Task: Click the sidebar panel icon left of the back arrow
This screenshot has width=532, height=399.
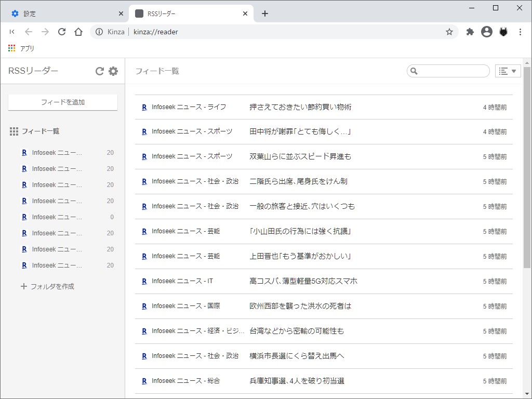Action: [11, 32]
